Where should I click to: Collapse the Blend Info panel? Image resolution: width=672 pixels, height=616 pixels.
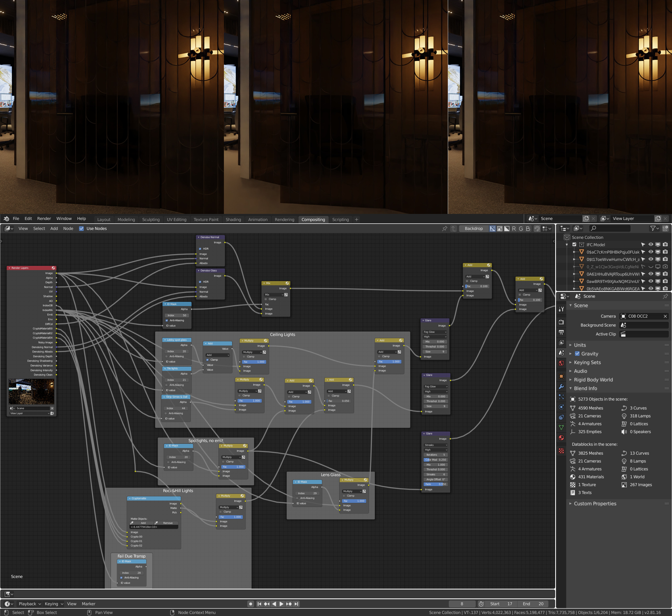coord(570,388)
